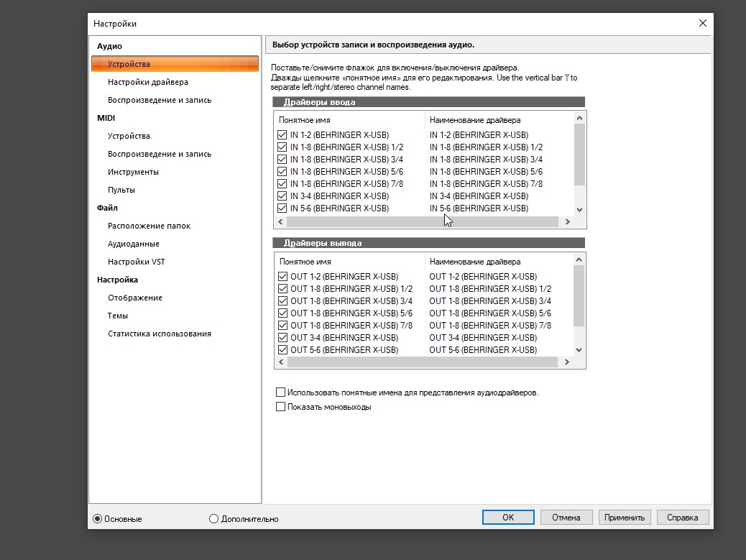
Task: Click up arrow of input drivers scrollbar
Action: click(x=579, y=118)
